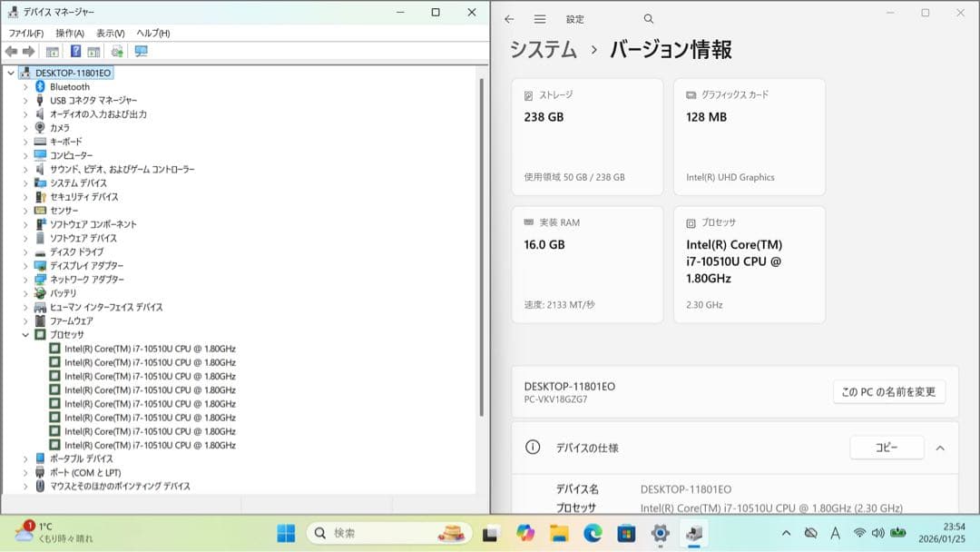Collapse the デバイスの仕様 section chevron
The width and height of the screenshot is (980, 552).
pyautogui.click(x=941, y=448)
